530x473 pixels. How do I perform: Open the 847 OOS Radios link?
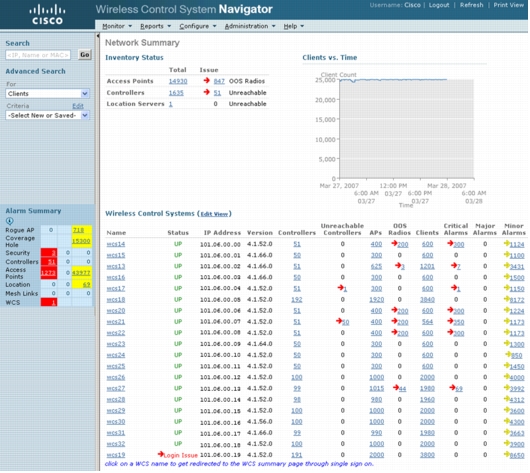219,81
